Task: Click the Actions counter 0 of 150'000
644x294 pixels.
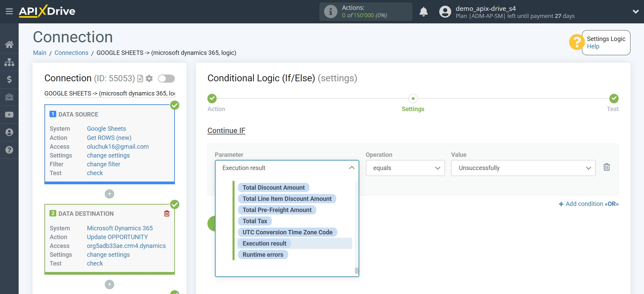Action: point(364,15)
